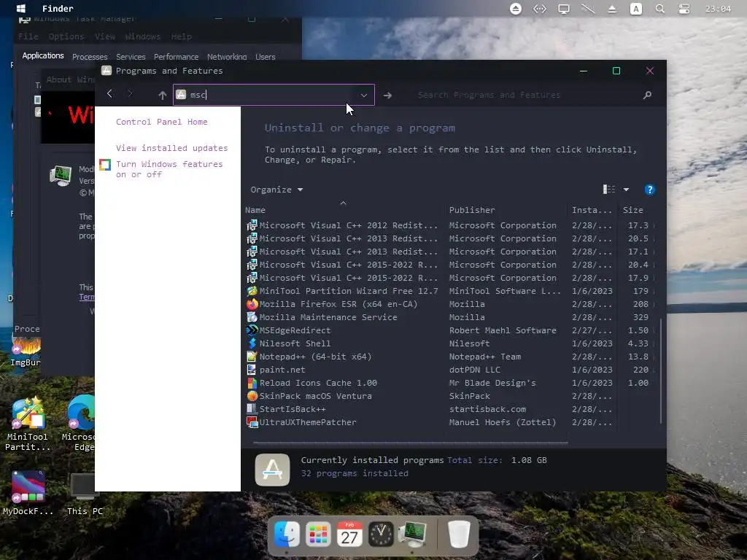Click the Windows logo in the menu bar
Screen dimensions: 747x560
tap(21, 9)
